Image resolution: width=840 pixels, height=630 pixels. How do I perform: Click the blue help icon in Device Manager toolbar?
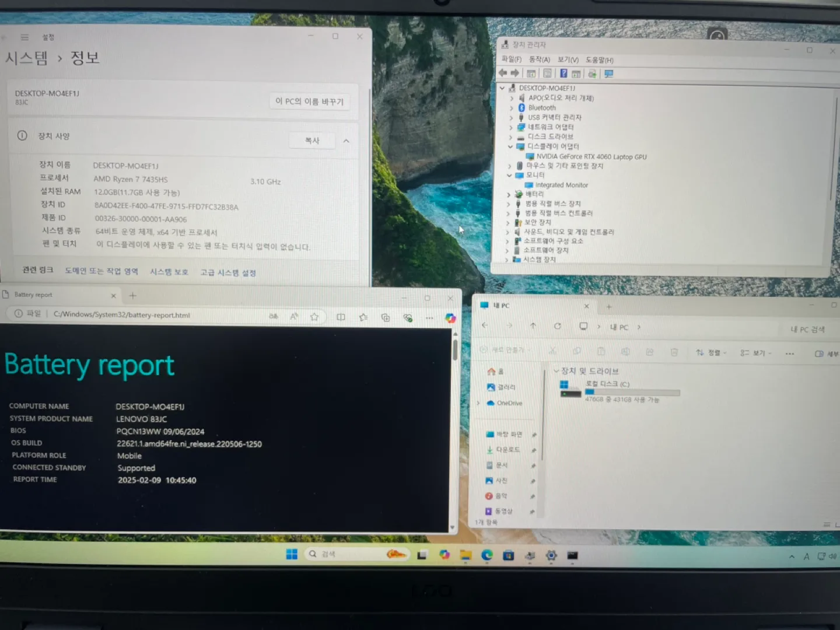(x=563, y=73)
